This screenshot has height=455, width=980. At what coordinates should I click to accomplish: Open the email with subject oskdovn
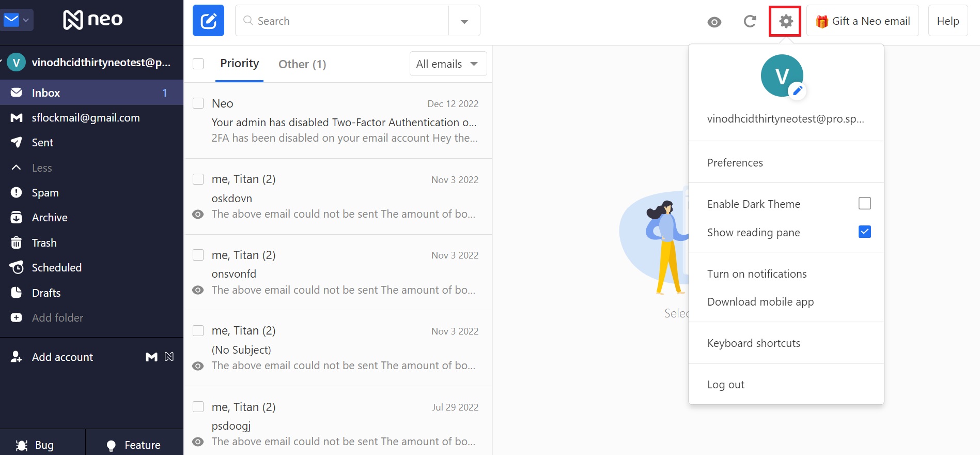tap(338, 196)
